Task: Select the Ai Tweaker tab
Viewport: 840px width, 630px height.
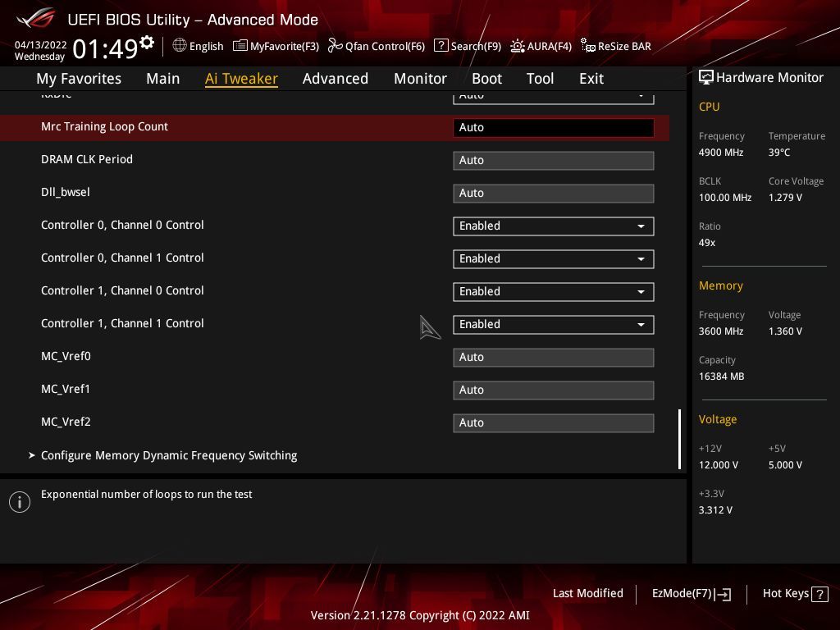Action: 241,79
